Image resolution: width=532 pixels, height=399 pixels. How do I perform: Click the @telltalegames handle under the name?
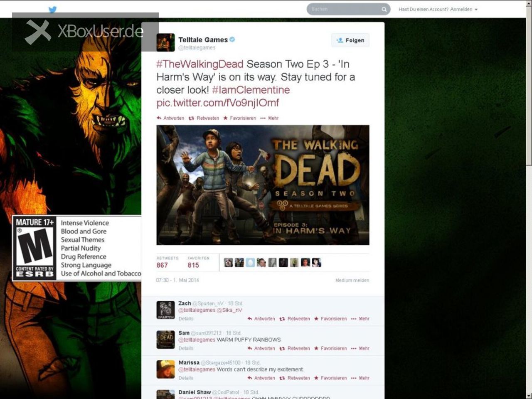197,48
